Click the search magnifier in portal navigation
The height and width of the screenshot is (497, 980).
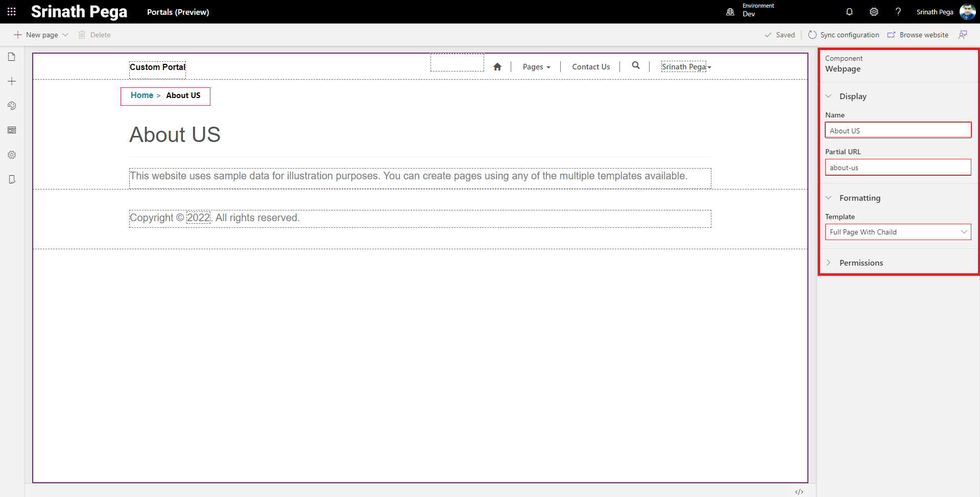click(635, 65)
